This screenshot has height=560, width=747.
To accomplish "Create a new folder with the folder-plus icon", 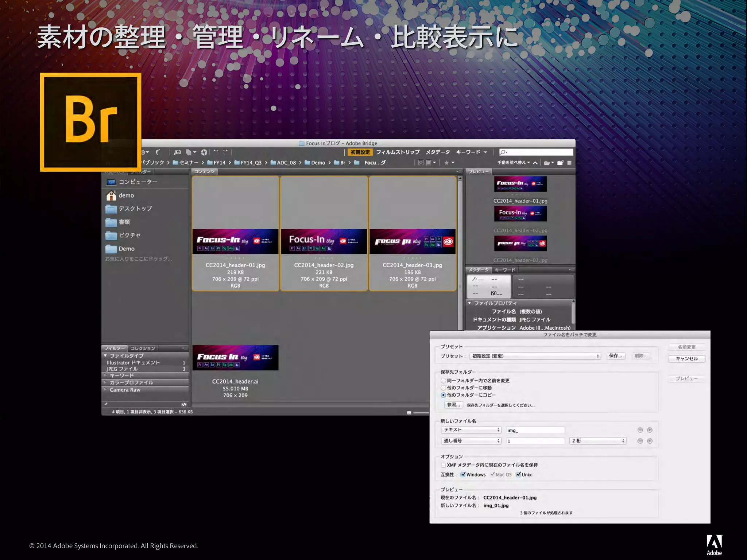I will (x=560, y=163).
